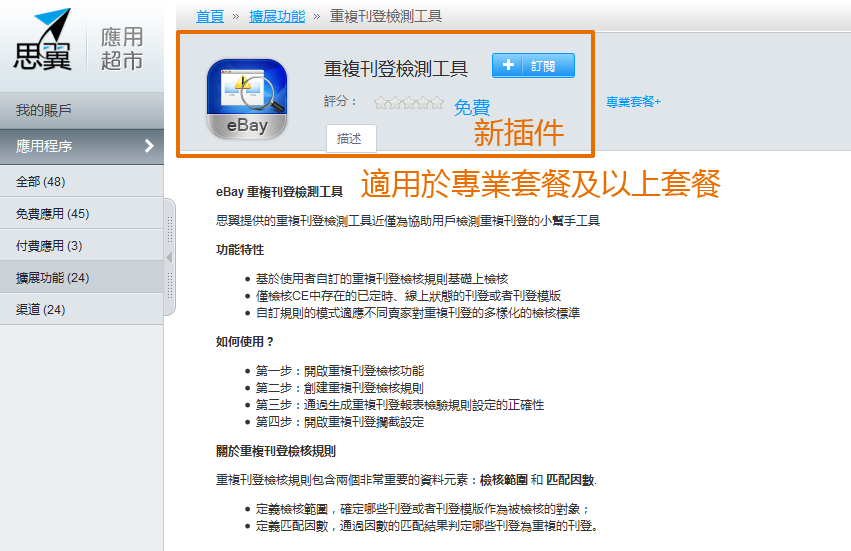This screenshot has width=851, height=551.
Task: Collapse the sidebar using the arrow handle
Action: pyautogui.click(x=169, y=257)
